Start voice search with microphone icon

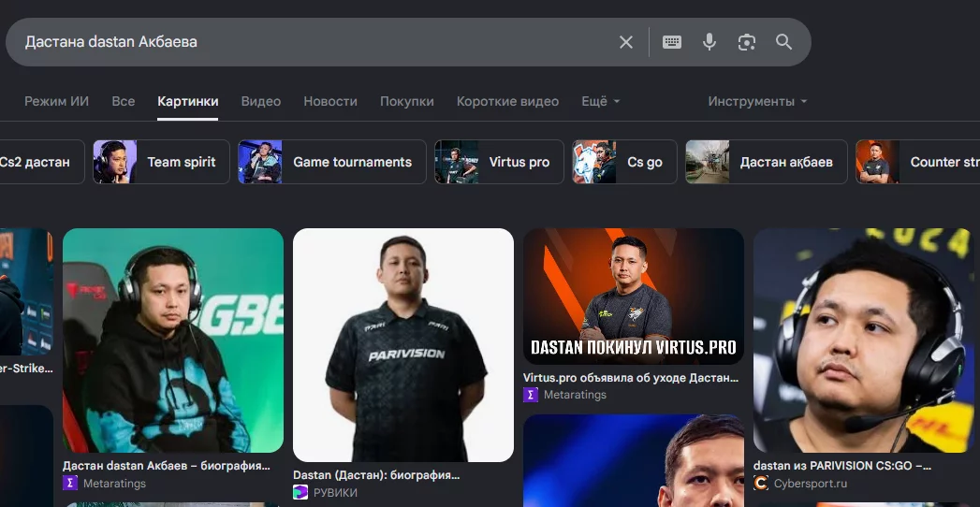click(x=709, y=42)
